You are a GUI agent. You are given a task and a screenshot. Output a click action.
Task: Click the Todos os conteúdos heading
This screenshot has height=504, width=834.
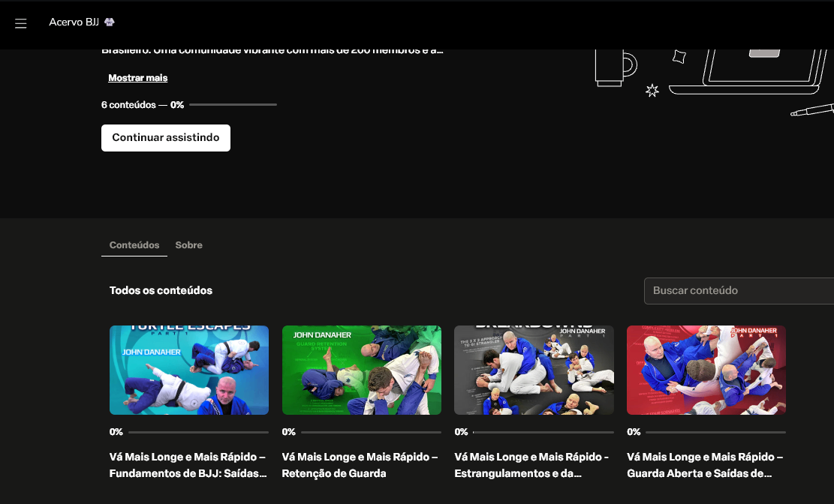click(161, 291)
